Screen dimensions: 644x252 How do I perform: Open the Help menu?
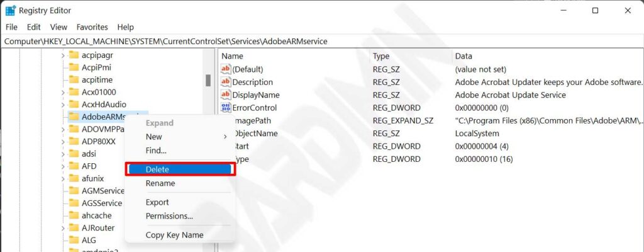pos(125,27)
